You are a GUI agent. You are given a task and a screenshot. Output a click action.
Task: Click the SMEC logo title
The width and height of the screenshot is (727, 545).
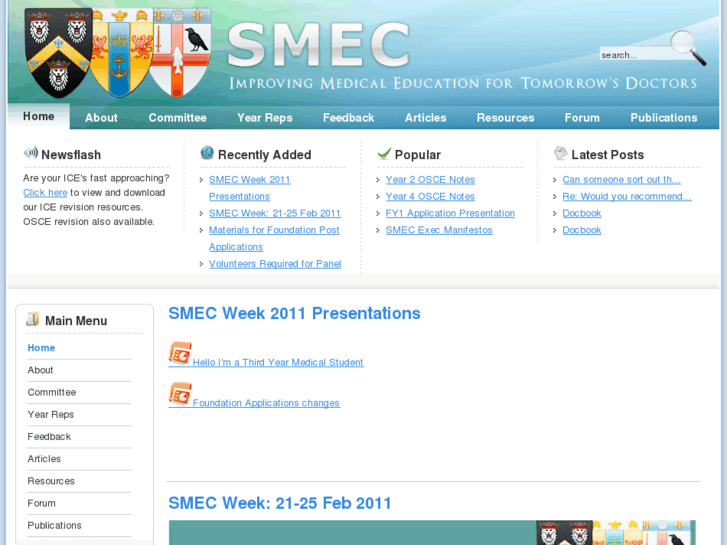[319, 45]
